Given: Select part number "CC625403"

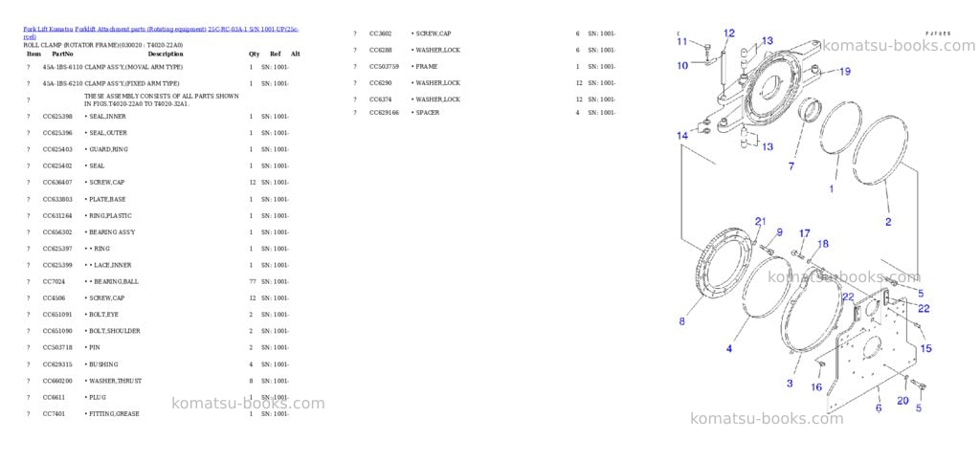Looking at the screenshot, I should click(x=57, y=149).
